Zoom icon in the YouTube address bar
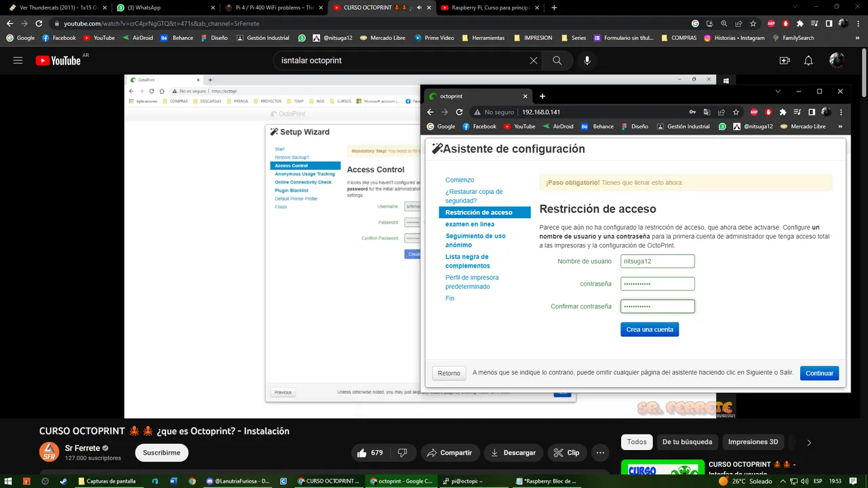868x488 pixels. 724,23
